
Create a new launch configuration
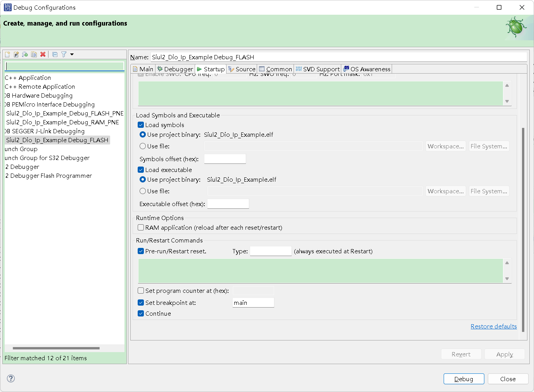click(7, 54)
